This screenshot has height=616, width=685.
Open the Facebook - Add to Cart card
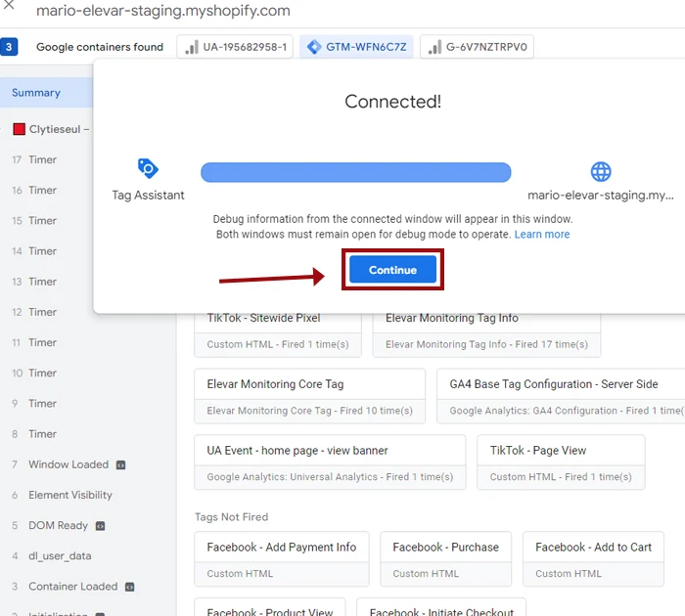tap(593, 559)
